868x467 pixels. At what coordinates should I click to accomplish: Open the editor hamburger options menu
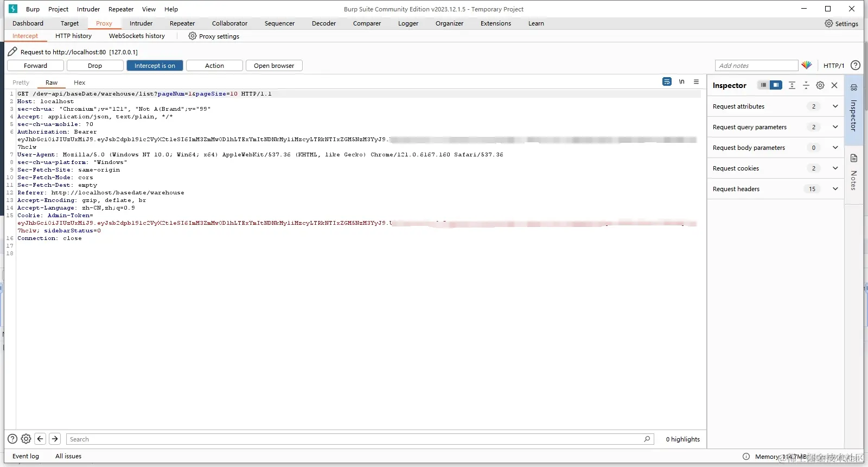coord(696,81)
